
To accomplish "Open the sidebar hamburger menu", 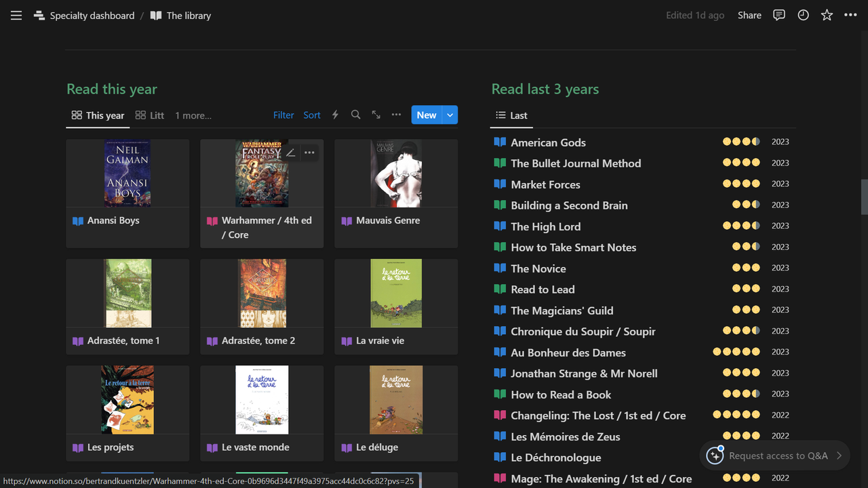I will point(16,15).
